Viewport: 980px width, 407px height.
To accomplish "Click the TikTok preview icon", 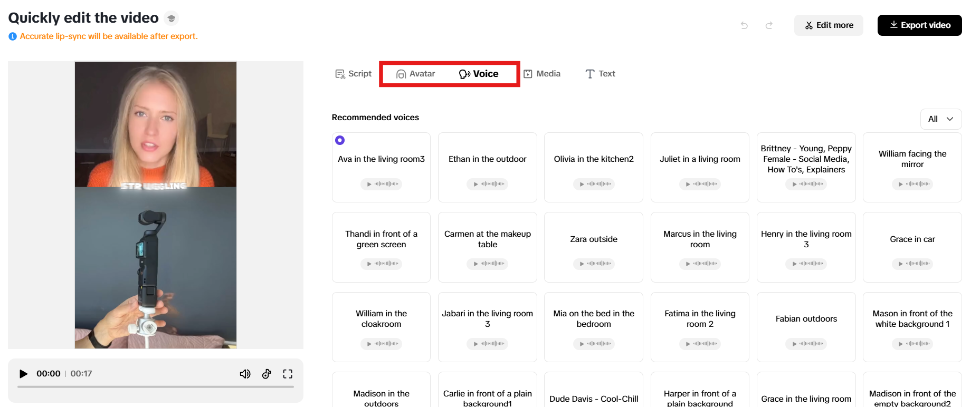I will tap(267, 374).
